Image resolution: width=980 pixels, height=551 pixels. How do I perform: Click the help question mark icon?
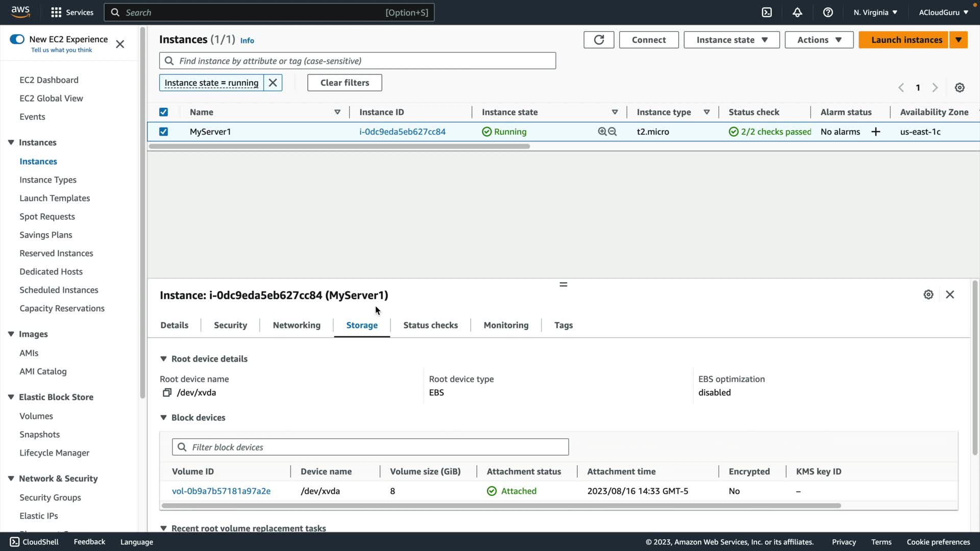coord(828,12)
